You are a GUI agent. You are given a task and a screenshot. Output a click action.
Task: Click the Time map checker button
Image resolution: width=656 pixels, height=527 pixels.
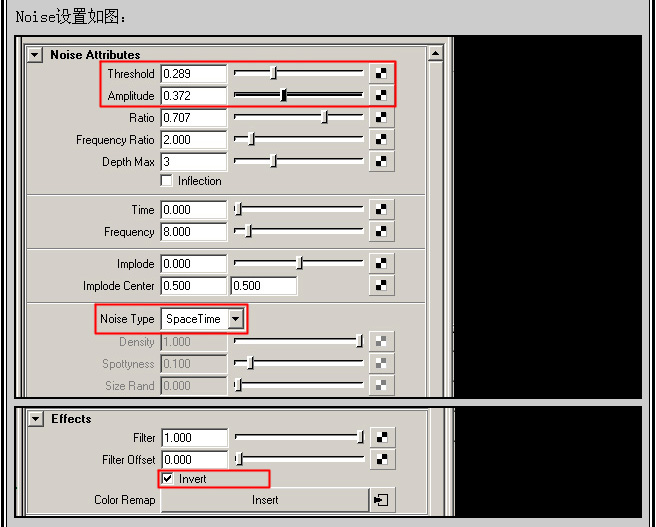pyautogui.click(x=381, y=210)
